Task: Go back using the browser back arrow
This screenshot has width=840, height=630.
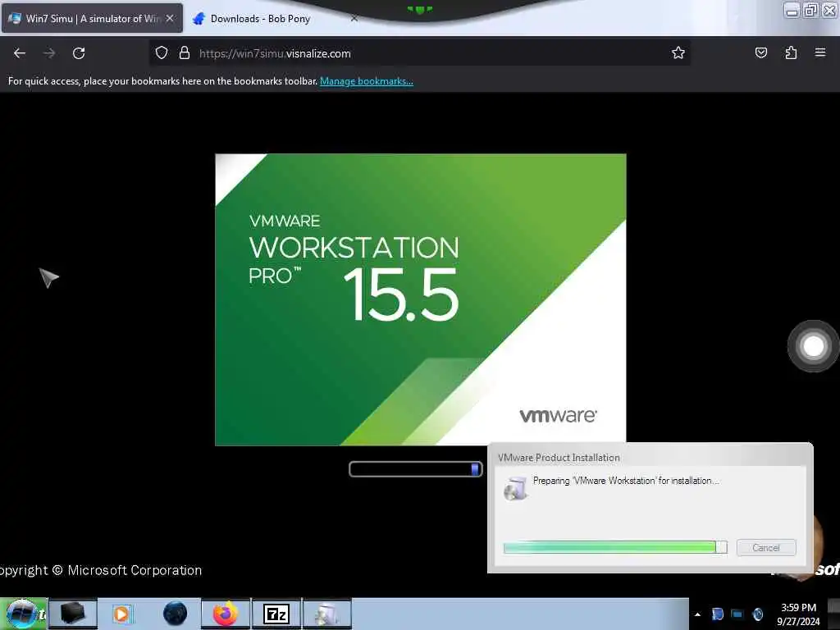Action: [x=20, y=53]
